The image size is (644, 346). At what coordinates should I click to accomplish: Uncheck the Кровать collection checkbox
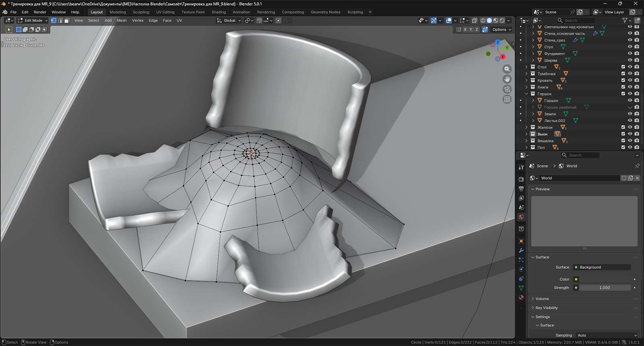pyautogui.click(x=623, y=80)
